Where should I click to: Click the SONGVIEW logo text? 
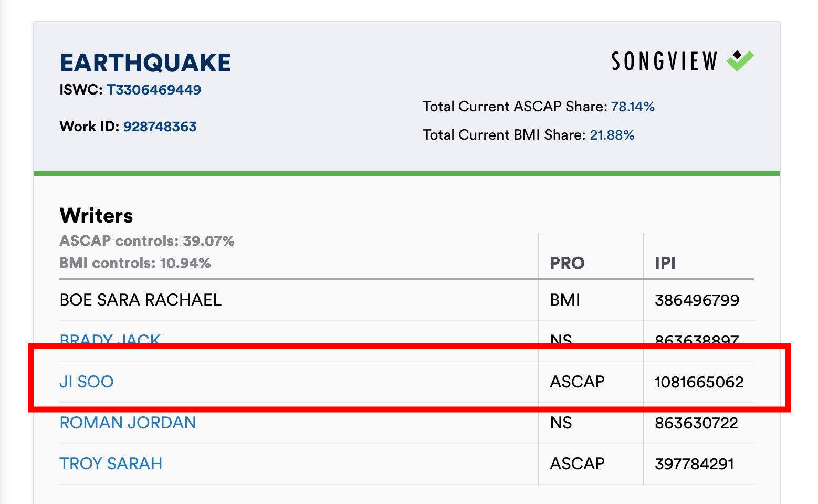pos(664,61)
